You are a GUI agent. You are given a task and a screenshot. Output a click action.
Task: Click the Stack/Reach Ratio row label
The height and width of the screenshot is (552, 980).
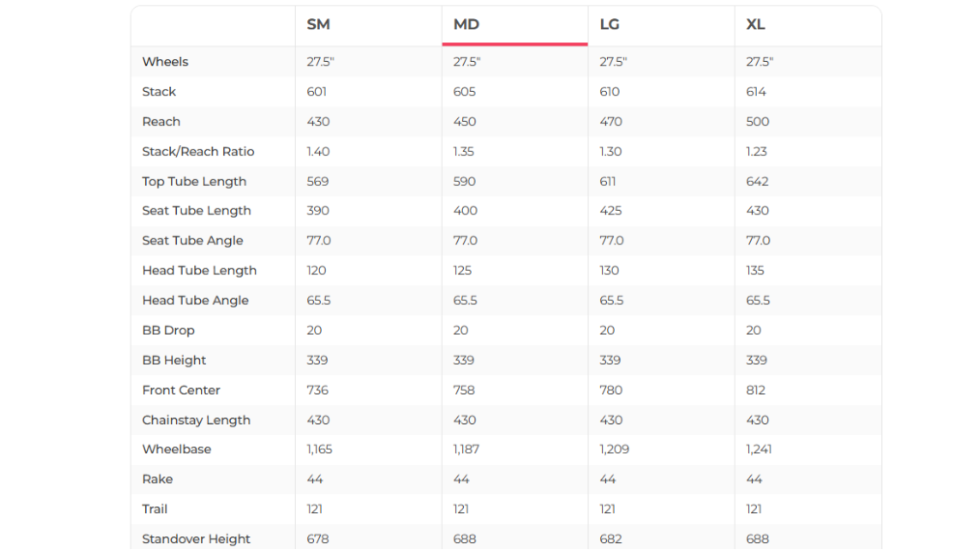coord(198,152)
